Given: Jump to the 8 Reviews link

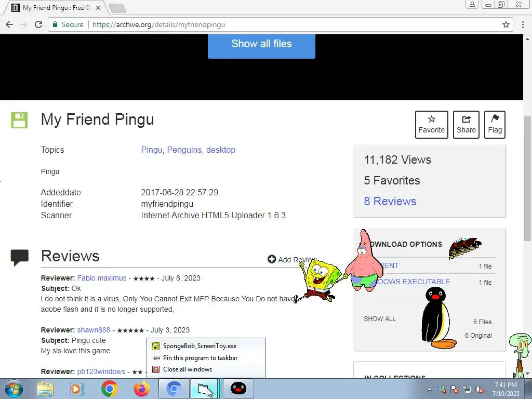Looking at the screenshot, I should (390, 201).
